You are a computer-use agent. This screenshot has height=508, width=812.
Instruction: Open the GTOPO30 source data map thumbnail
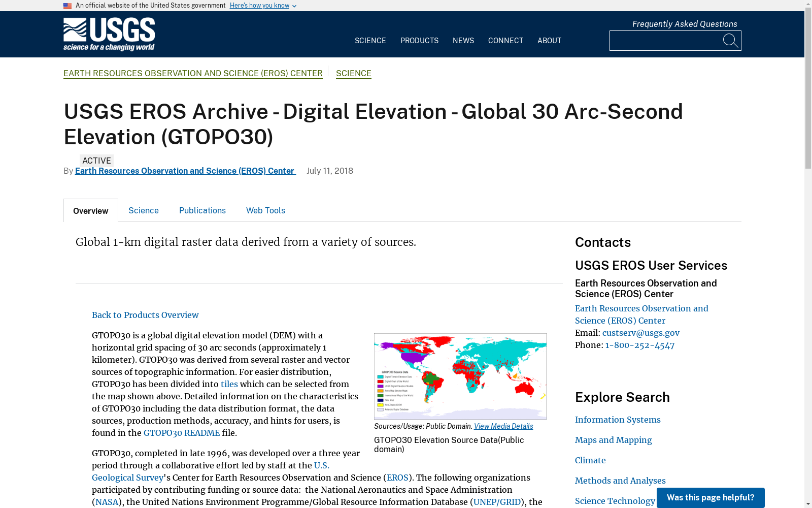[460, 376]
